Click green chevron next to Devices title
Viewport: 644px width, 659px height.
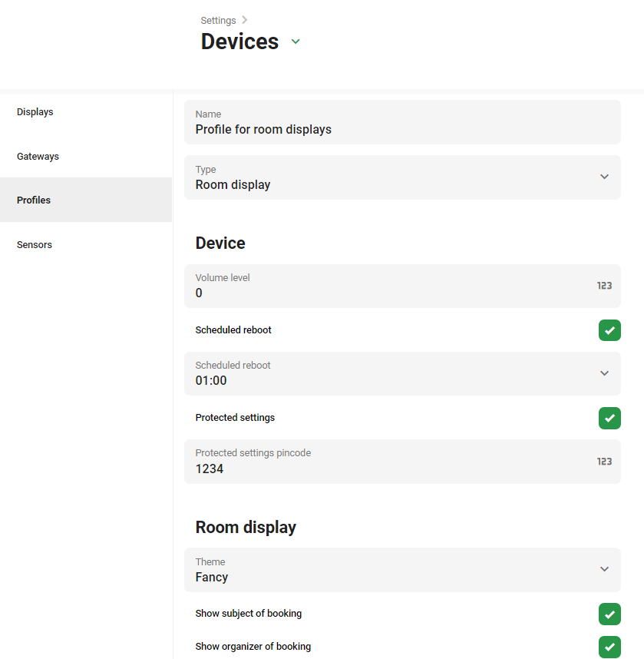pos(296,41)
